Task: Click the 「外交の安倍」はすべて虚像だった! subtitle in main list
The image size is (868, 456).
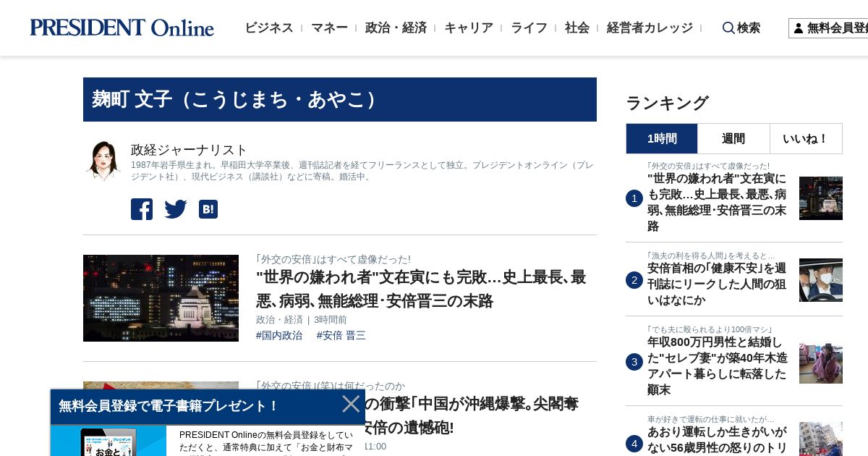Action: click(333, 258)
